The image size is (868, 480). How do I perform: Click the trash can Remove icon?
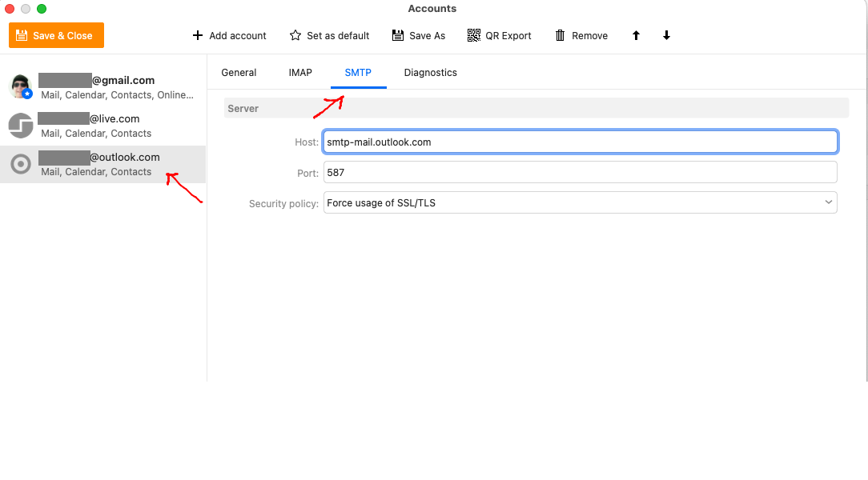click(561, 35)
